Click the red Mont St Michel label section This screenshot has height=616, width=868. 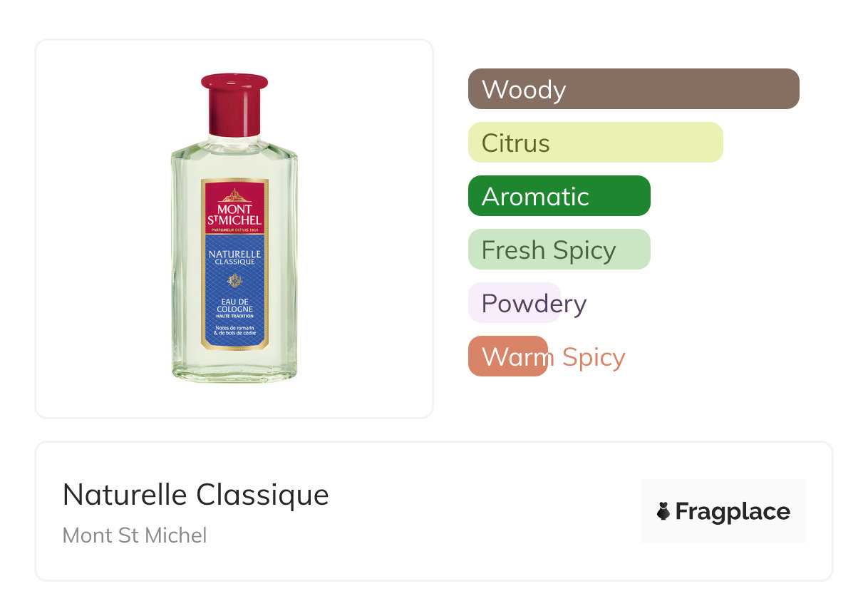click(234, 207)
